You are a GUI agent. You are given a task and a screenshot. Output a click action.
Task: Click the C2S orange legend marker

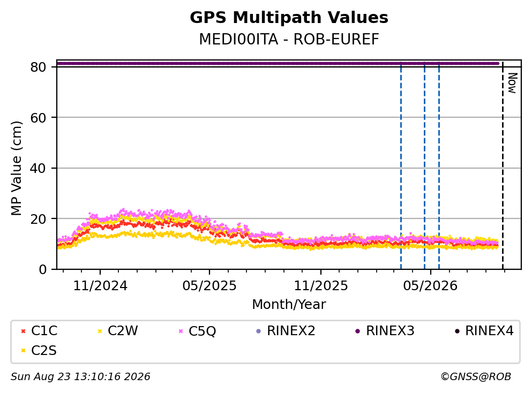pyautogui.click(x=23, y=351)
